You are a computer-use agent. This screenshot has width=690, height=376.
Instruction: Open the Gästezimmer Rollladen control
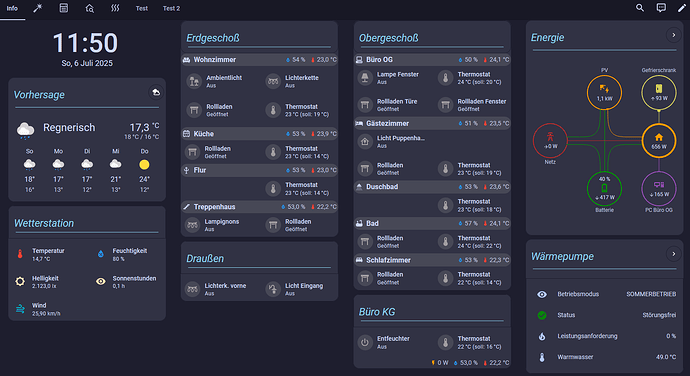tap(393, 169)
